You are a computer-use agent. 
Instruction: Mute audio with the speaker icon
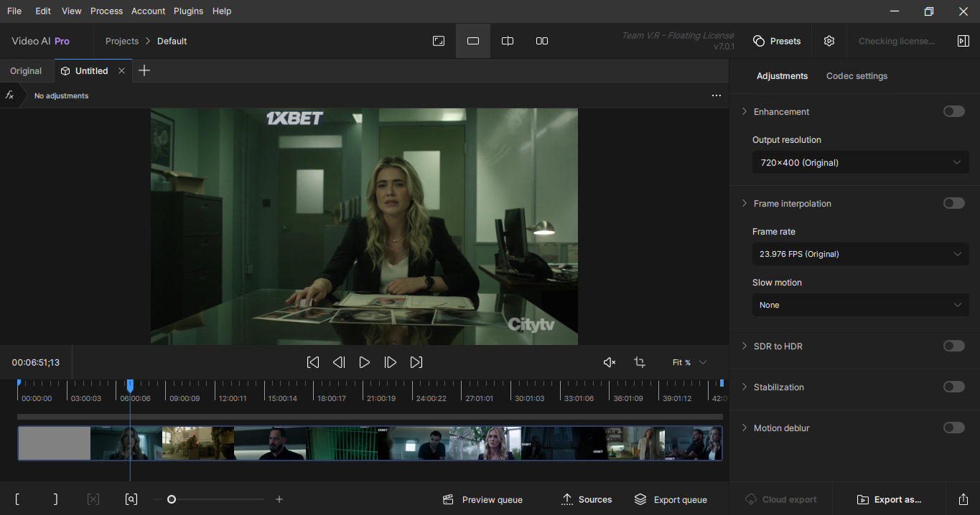point(610,362)
